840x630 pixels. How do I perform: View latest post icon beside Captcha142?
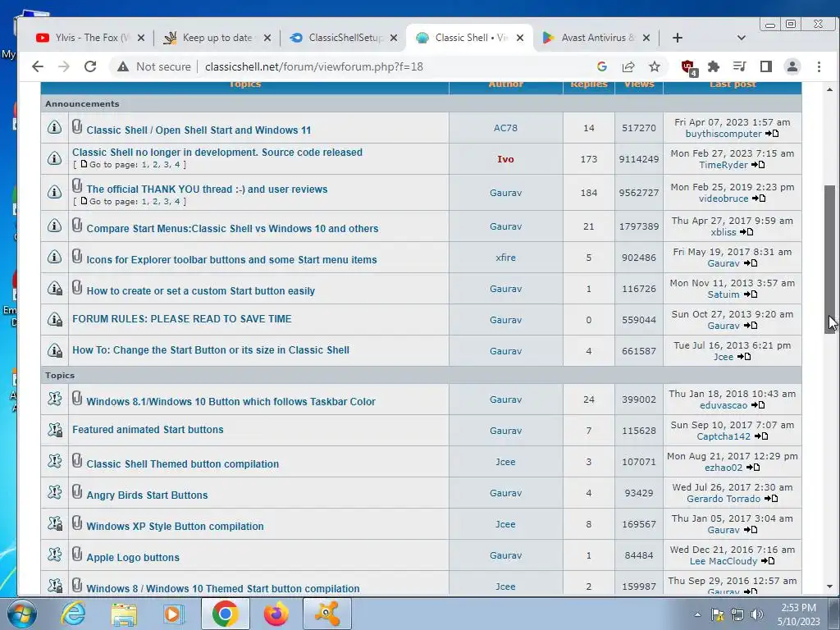(x=761, y=436)
